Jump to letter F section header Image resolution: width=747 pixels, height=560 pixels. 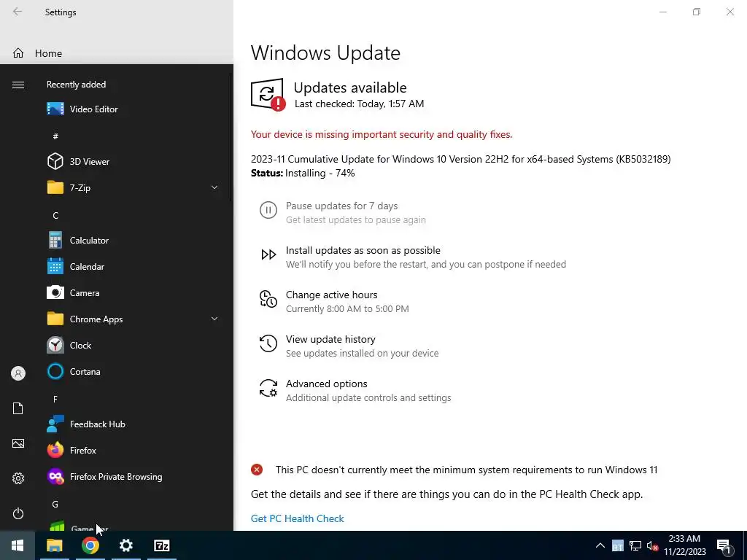click(x=55, y=399)
